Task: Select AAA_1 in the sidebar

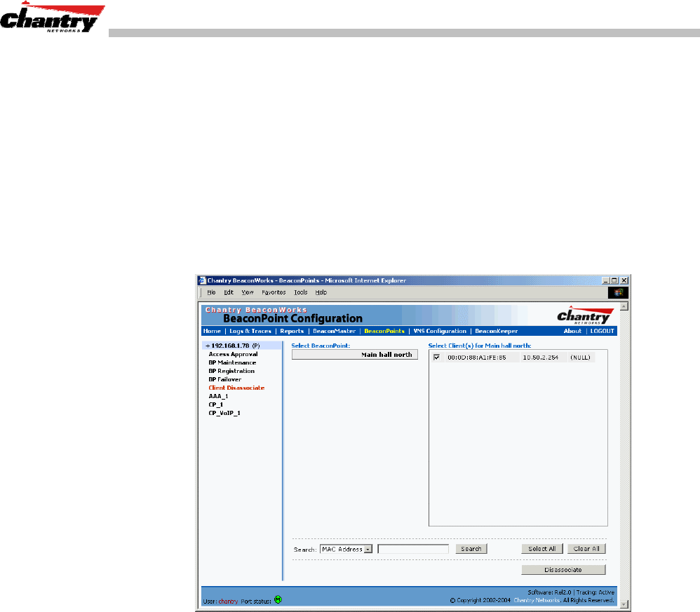Action: point(218,397)
